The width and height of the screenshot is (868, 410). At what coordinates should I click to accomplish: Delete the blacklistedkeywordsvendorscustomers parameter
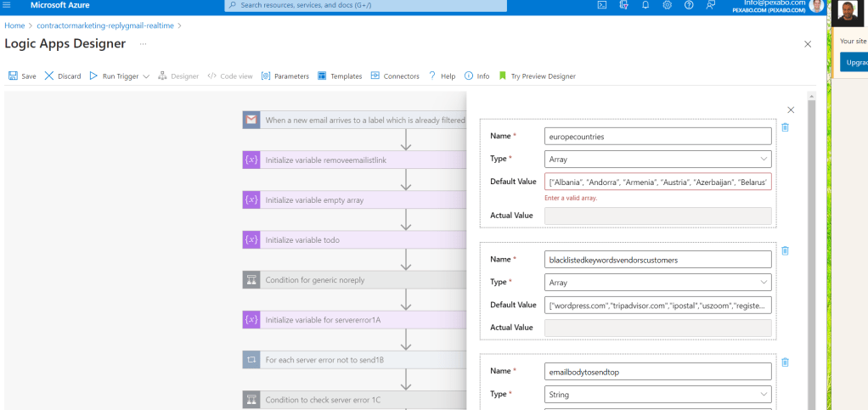pyautogui.click(x=785, y=250)
